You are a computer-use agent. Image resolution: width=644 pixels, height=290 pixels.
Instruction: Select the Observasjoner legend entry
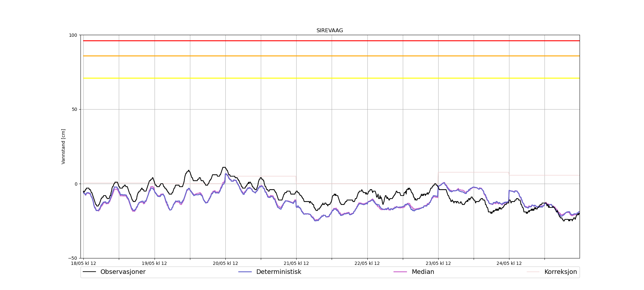(x=114, y=272)
